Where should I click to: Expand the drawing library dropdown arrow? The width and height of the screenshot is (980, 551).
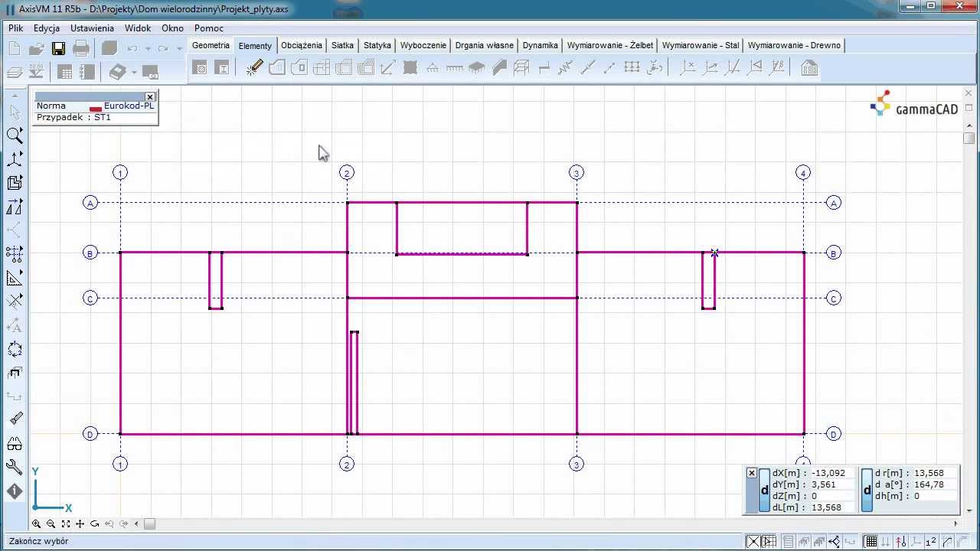coord(134,73)
